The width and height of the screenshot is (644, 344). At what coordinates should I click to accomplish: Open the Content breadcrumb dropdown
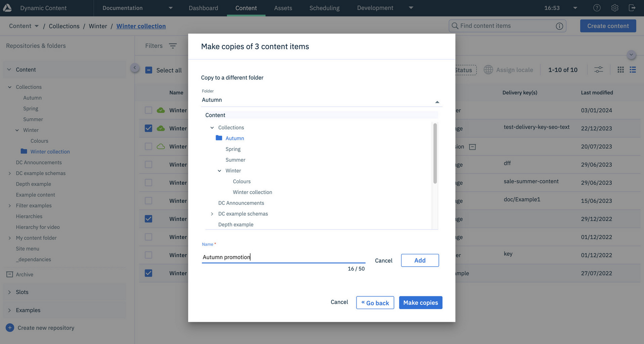[x=37, y=26]
